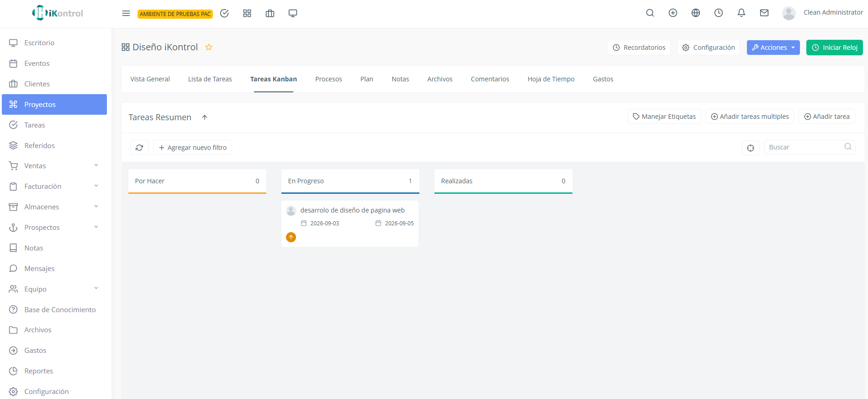Toggle the hamburger sidebar menu
The height and width of the screenshot is (399, 868).
click(126, 13)
